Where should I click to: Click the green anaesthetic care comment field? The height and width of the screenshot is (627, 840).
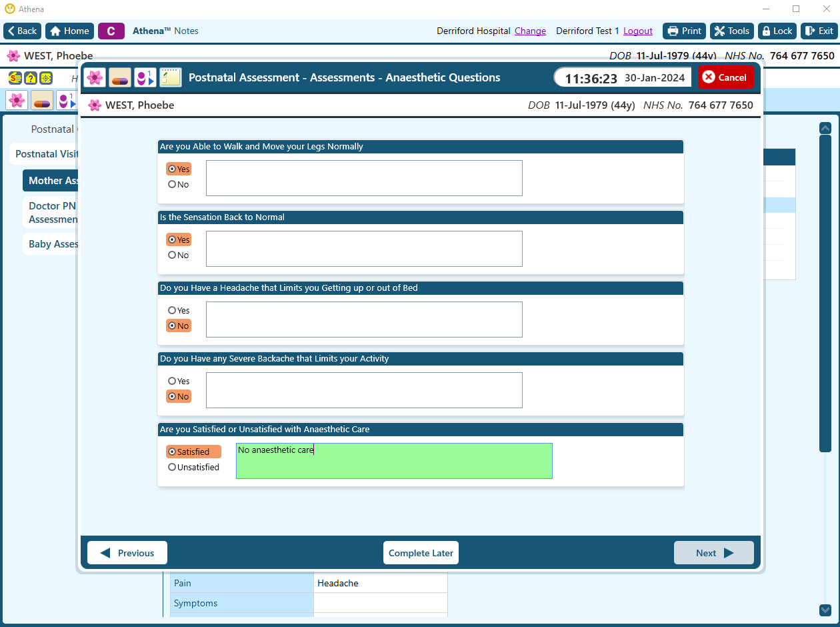click(394, 461)
